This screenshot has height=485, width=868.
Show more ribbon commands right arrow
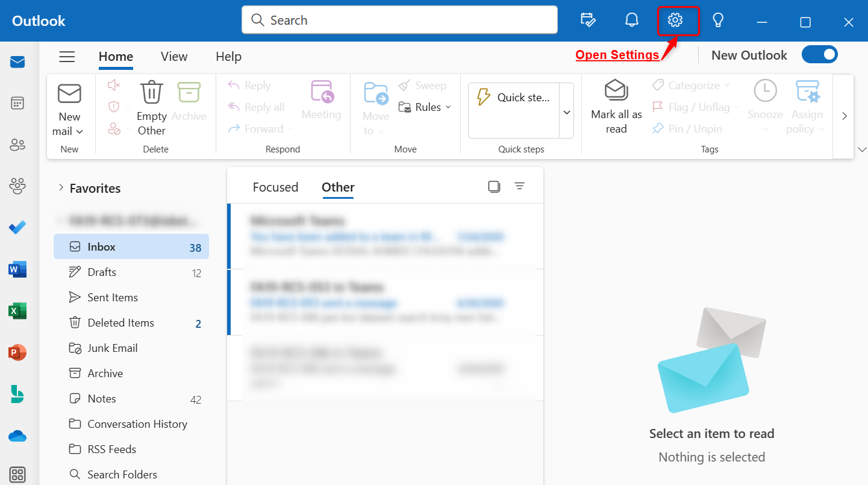(844, 116)
